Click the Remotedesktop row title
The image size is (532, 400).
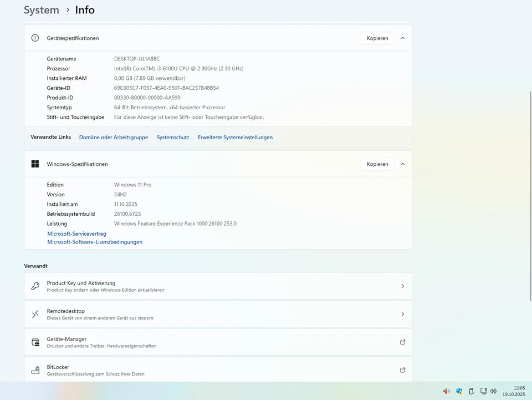[x=66, y=311]
